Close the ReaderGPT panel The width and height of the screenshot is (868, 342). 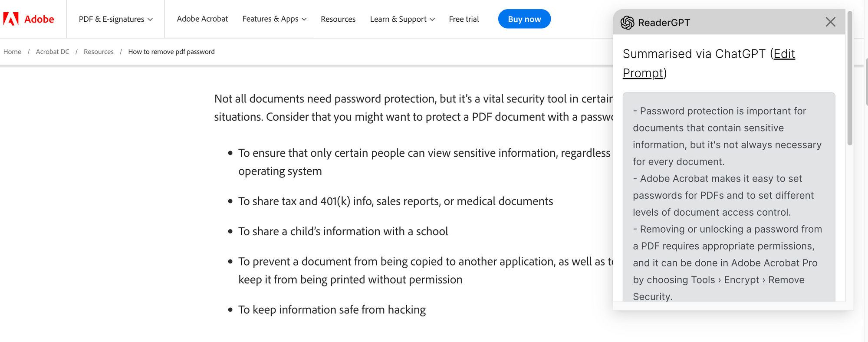pos(830,22)
